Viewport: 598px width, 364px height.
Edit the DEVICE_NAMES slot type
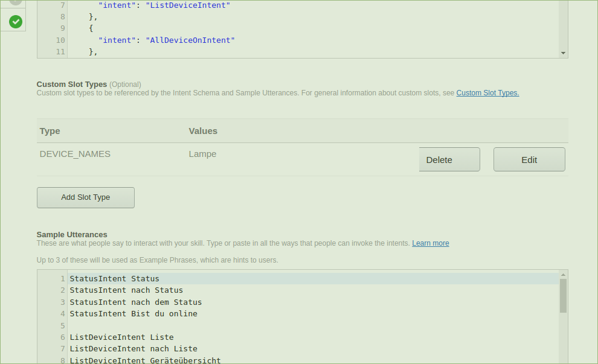pyautogui.click(x=529, y=159)
